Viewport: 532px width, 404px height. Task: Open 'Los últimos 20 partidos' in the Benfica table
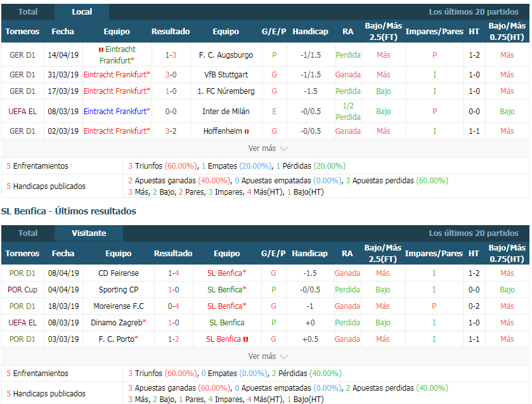tap(473, 233)
